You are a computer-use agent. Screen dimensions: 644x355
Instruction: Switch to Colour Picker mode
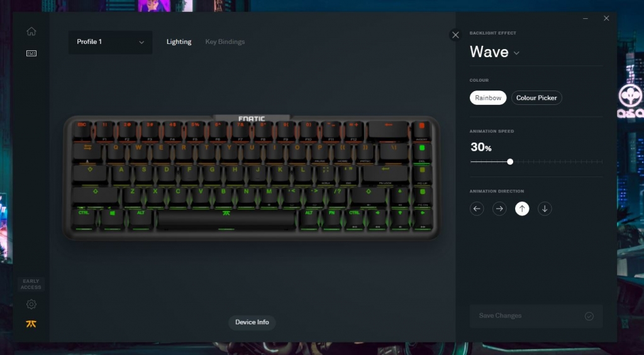coord(536,97)
